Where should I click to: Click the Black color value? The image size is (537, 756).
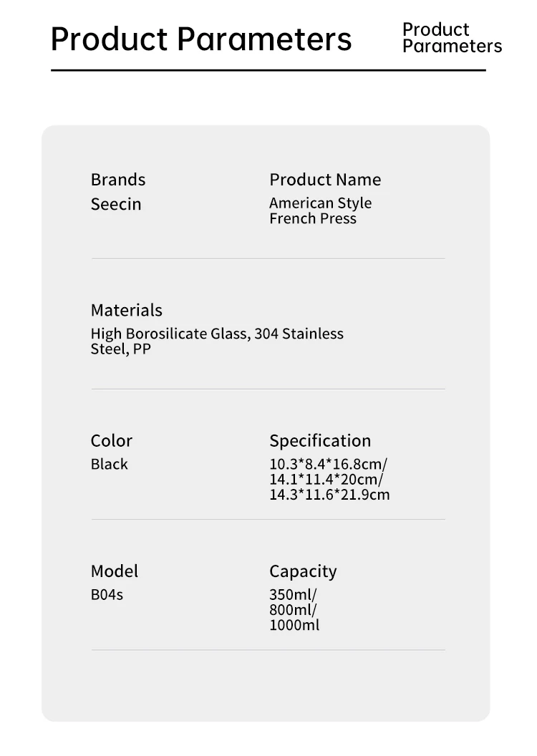click(x=110, y=464)
